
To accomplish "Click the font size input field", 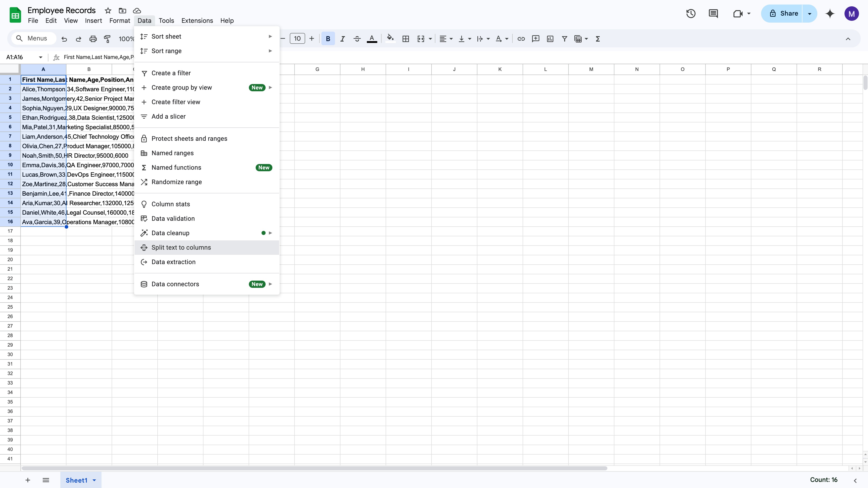I will (x=297, y=39).
